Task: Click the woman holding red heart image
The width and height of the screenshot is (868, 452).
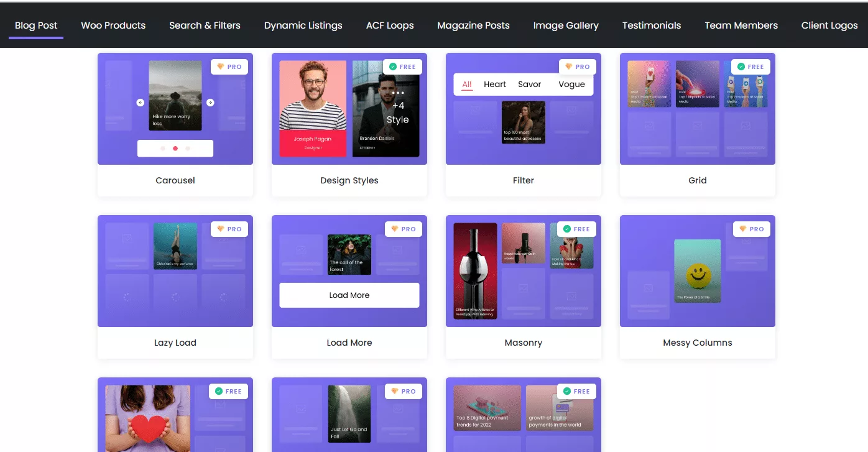Action: [x=148, y=418]
